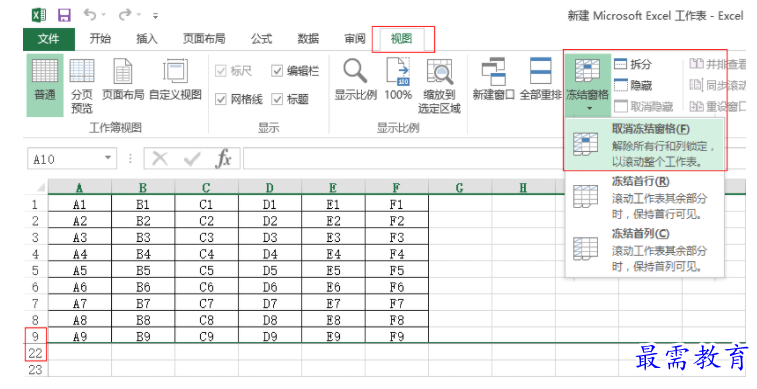Redo the action via the redo arrow
This screenshot has height=389, width=757.
(125, 15)
